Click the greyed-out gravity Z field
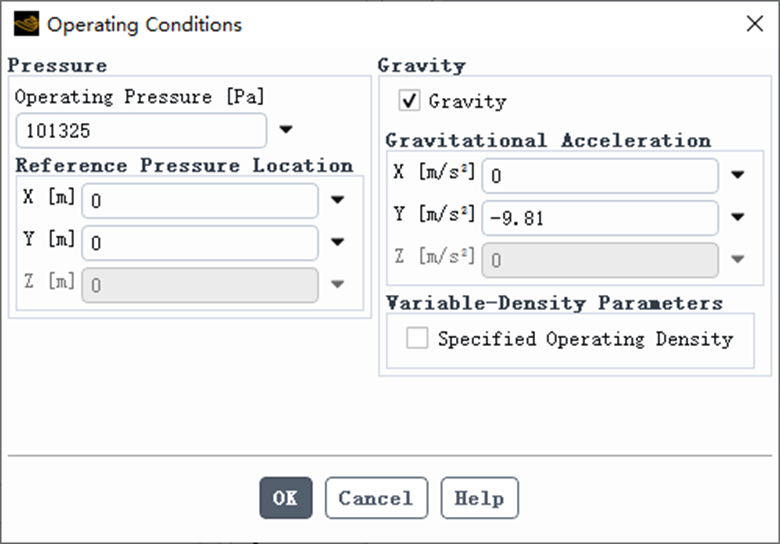Screen dimensions: 780x544 click(x=600, y=260)
